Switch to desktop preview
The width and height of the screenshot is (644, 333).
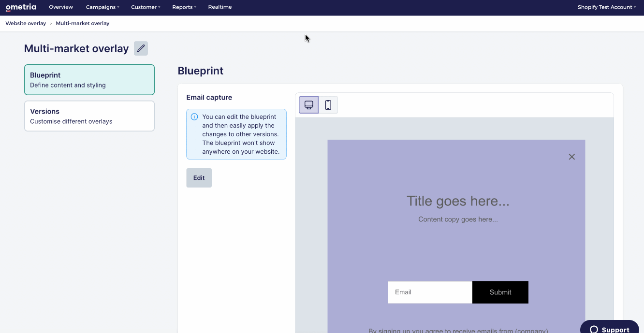308,105
